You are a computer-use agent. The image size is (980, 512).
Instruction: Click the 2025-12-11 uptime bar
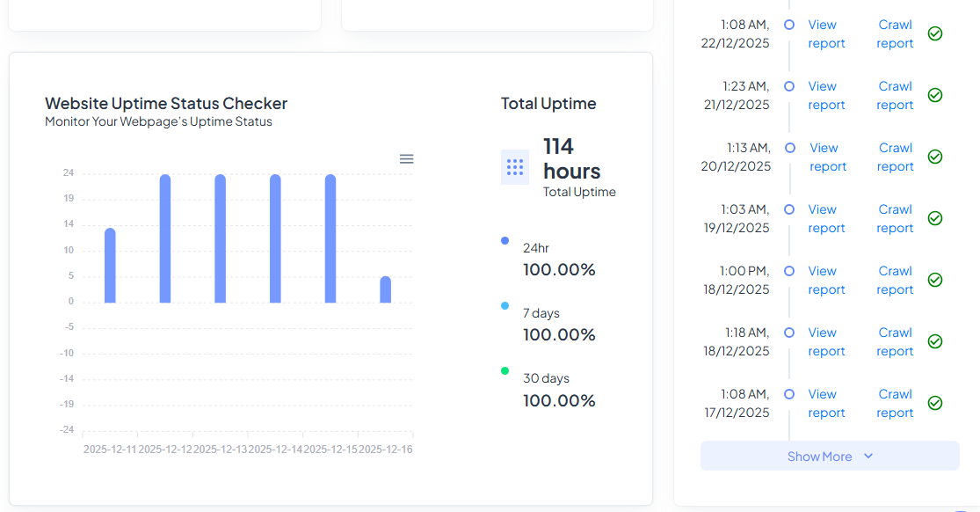[x=110, y=266]
